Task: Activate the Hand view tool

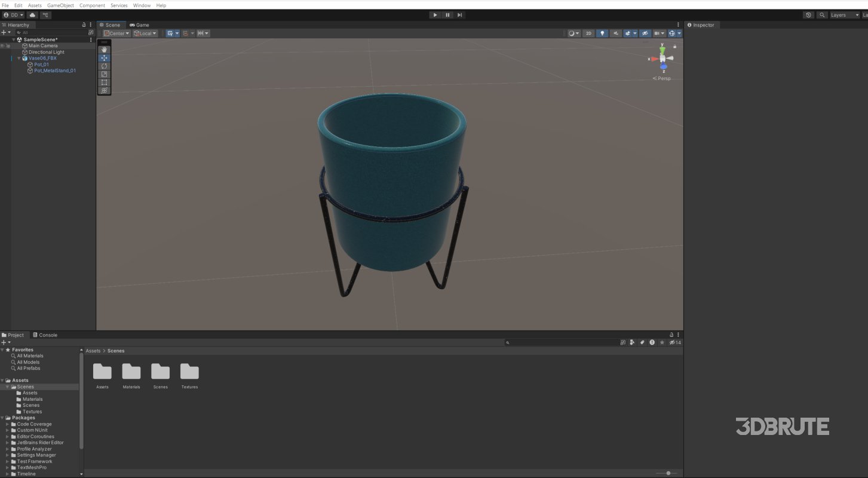Action: 104,50
